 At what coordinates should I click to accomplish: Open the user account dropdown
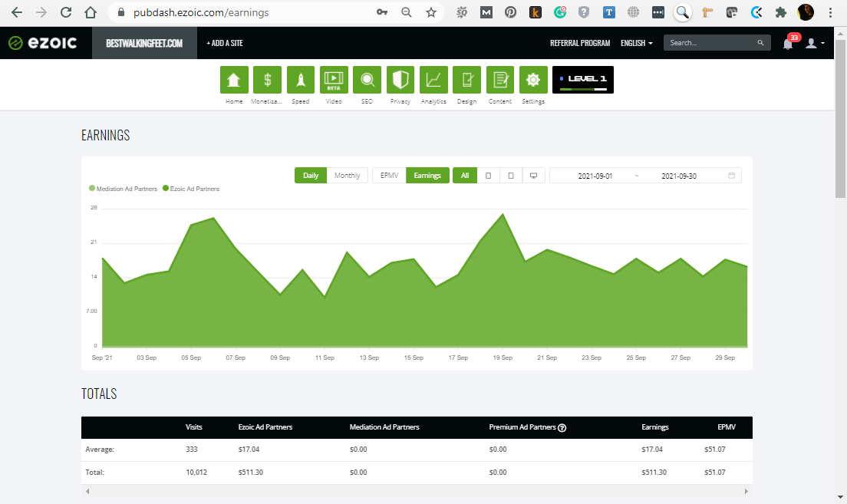(815, 43)
